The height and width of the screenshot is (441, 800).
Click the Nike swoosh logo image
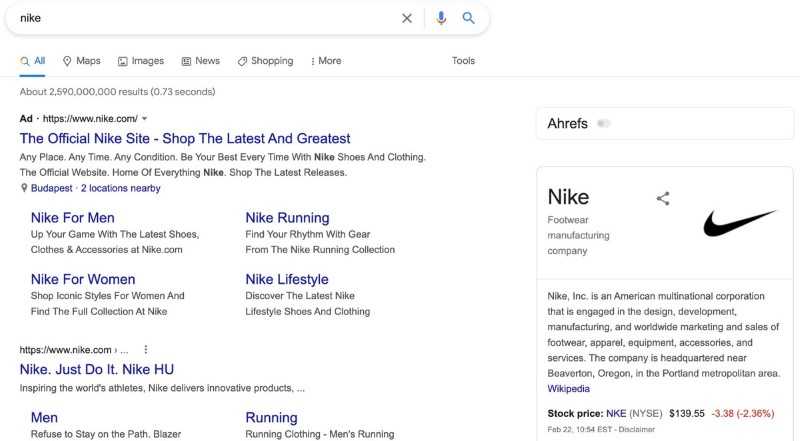[x=740, y=223]
